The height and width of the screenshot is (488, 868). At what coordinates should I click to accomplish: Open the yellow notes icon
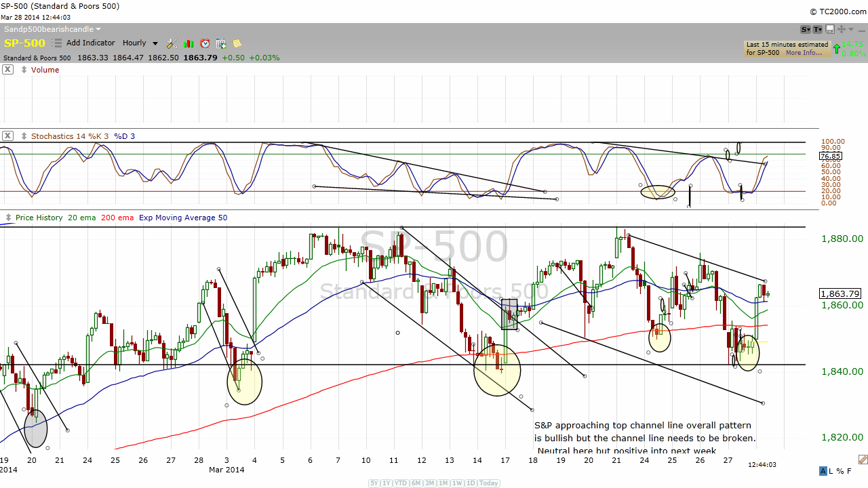tap(237, 43)
